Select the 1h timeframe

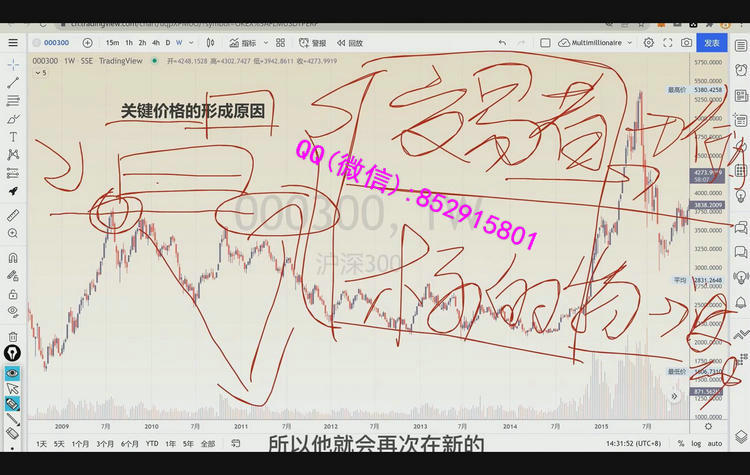pos(128,43)
